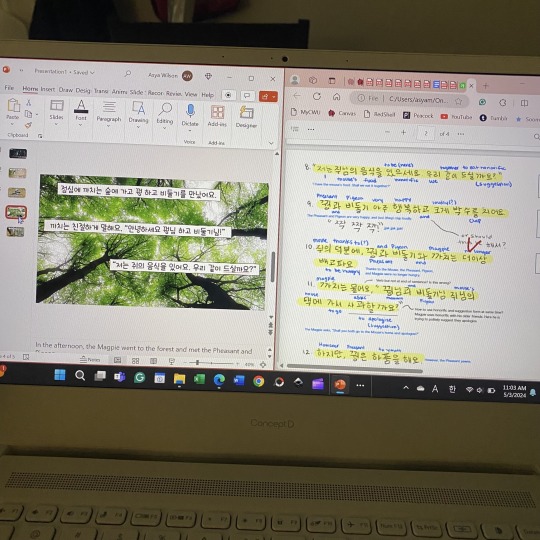Switch to the Insert tab
Viewport: 540px width, 540px height.
point(48,89)
